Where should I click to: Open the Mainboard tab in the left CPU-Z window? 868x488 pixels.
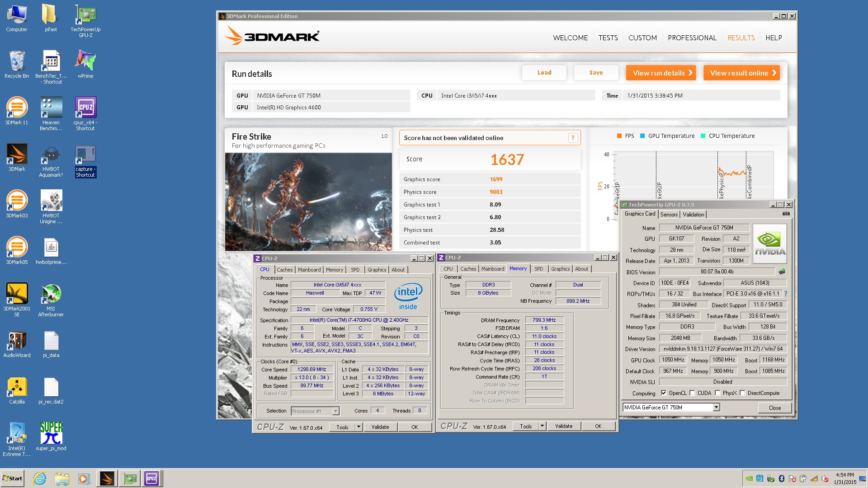pyautogui.click(x=309, y=270)
